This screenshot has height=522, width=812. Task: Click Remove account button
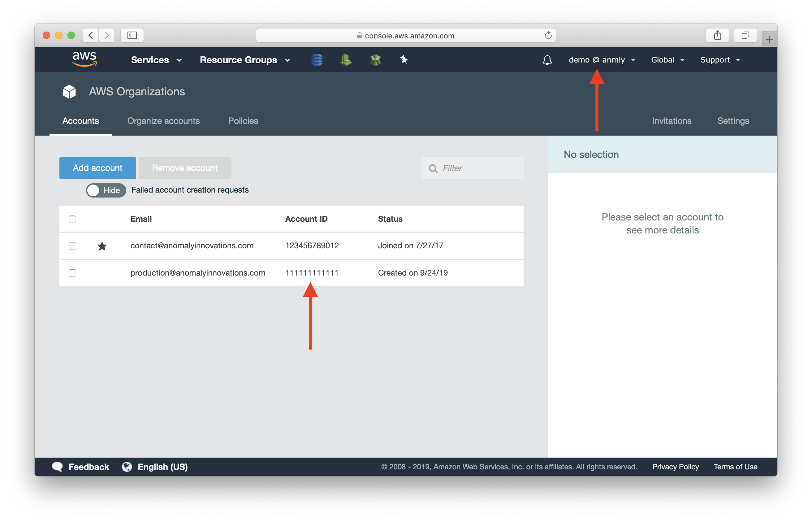tap(185, 167)
